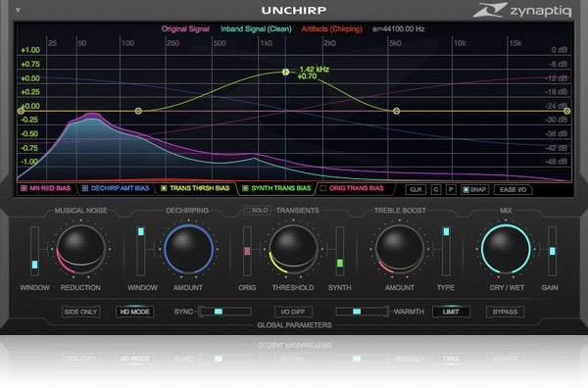Click the Zynaptiq logo
The height and width of the screenshot is (388, 588).
click(x=522, y=10)
